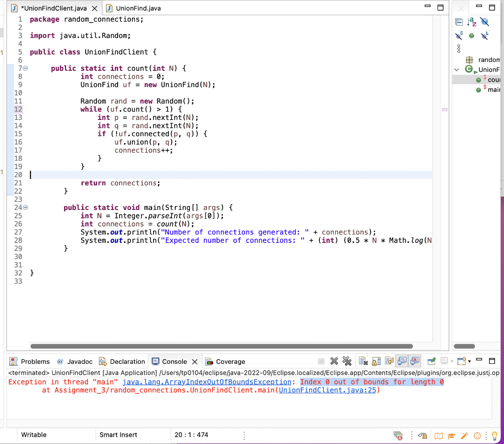Click the java.lang.ArrayIndexOutOfBoundsException link

[x=207, y=382]
